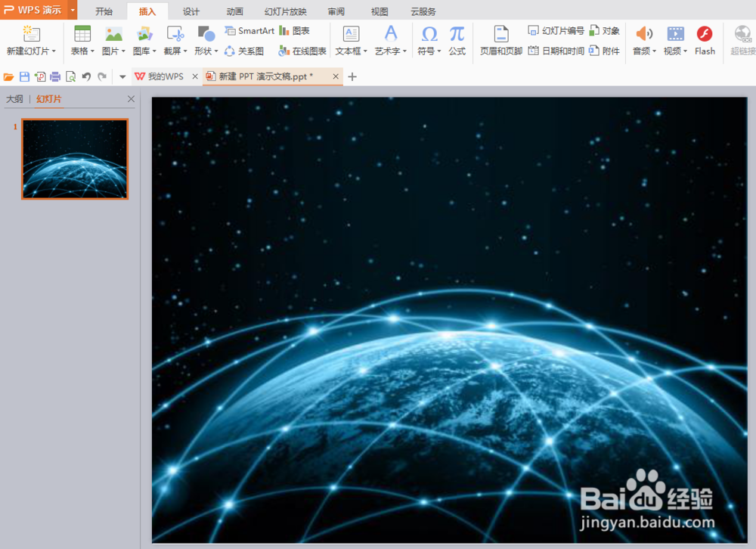Screen dimensions: 756x549
Task: Click the Hyperlink (超链接) icon
Action: (742, 34)
